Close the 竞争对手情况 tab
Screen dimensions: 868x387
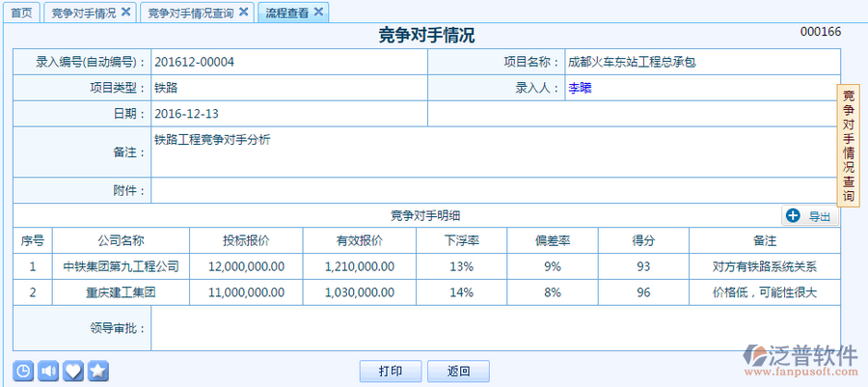coord(127,12)
